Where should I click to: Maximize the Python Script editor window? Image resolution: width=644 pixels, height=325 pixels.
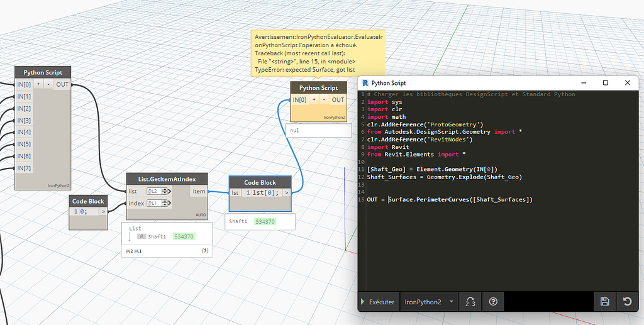(605, 83)
